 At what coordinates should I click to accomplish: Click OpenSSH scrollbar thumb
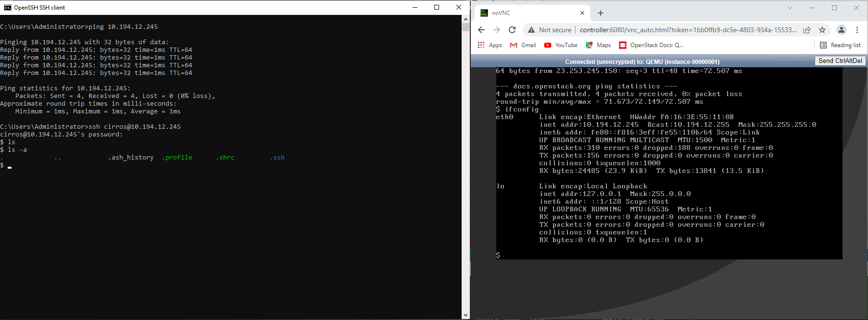[x=465, y=27]
